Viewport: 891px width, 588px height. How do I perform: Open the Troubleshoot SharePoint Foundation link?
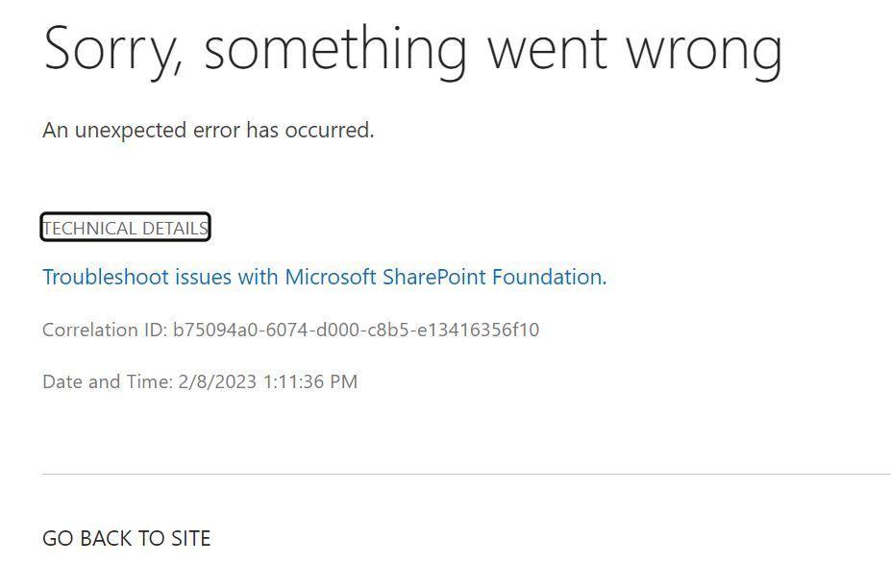(x=322, y=277)
